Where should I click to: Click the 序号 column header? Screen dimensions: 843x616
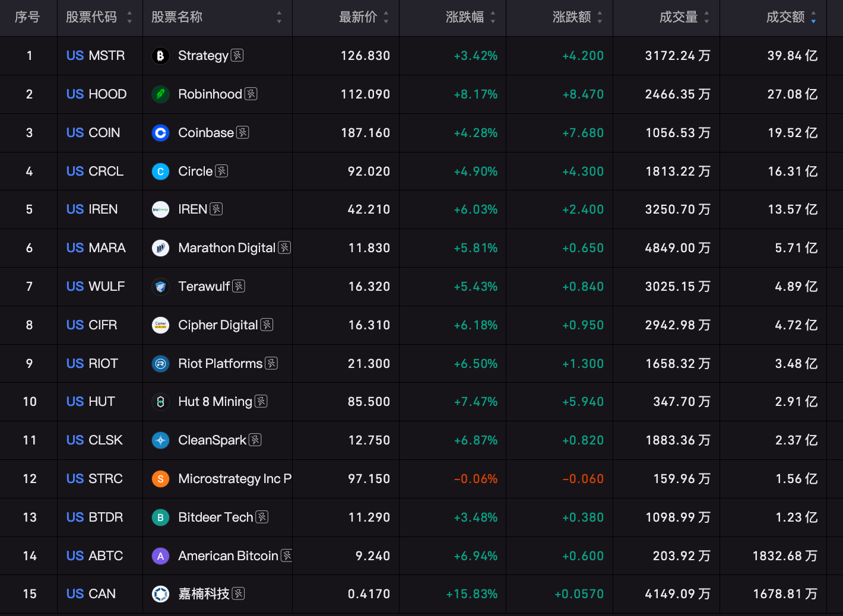(27, 17)
